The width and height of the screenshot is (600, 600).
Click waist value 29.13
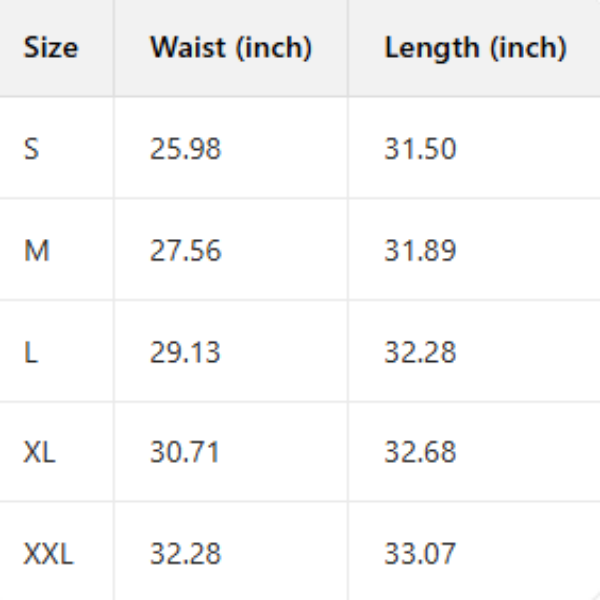point(186,352)
